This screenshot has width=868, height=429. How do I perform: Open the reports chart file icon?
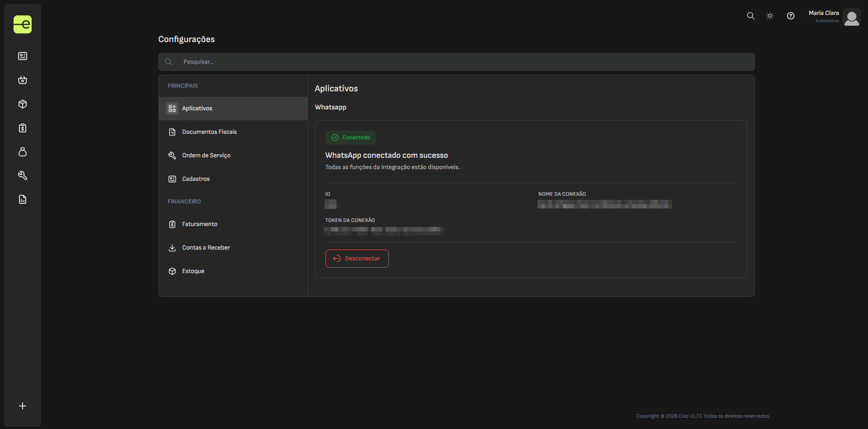[23, 199]
